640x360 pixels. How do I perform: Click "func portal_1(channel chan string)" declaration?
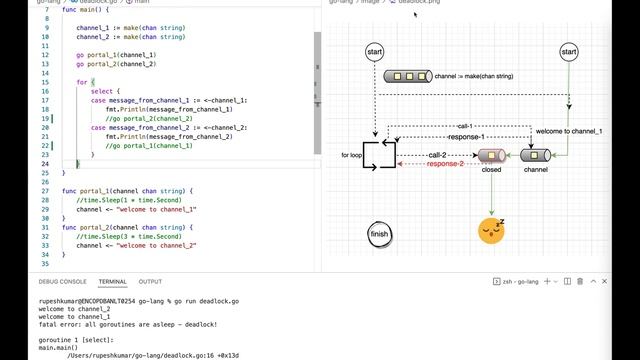pos(127,191)
